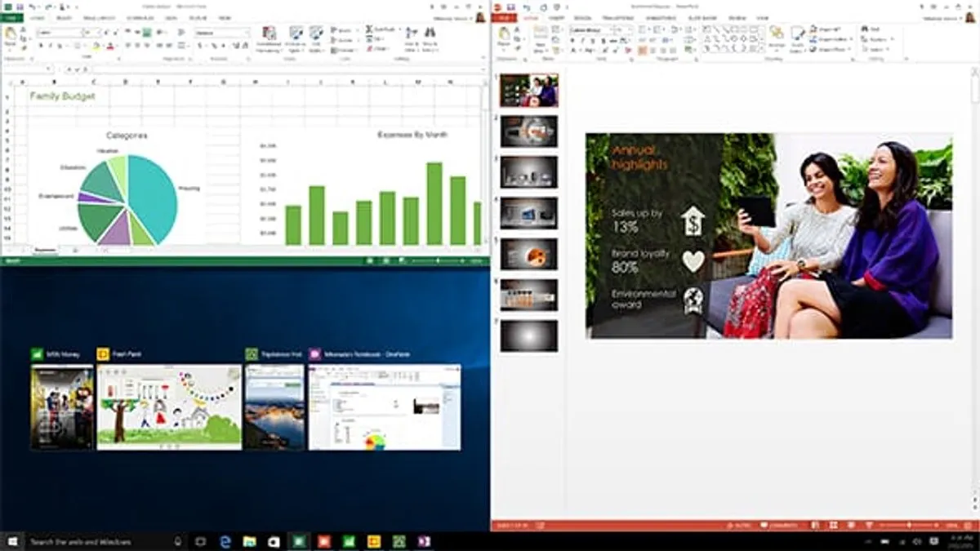Click the AutoSum icon in Excel
The height and width of the screenshot is (551, 980).
pyautogui.click(x=368, y=30)
